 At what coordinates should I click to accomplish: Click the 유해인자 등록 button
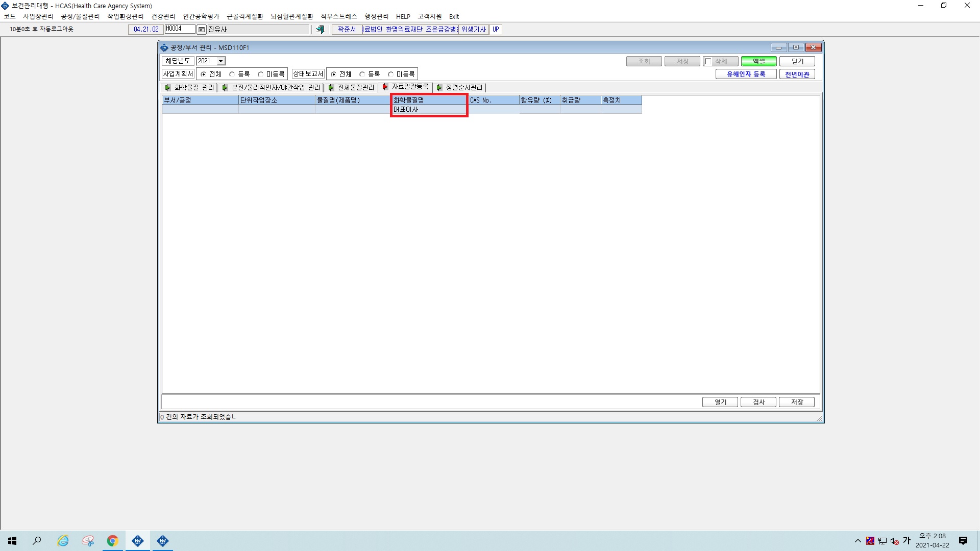746,74
